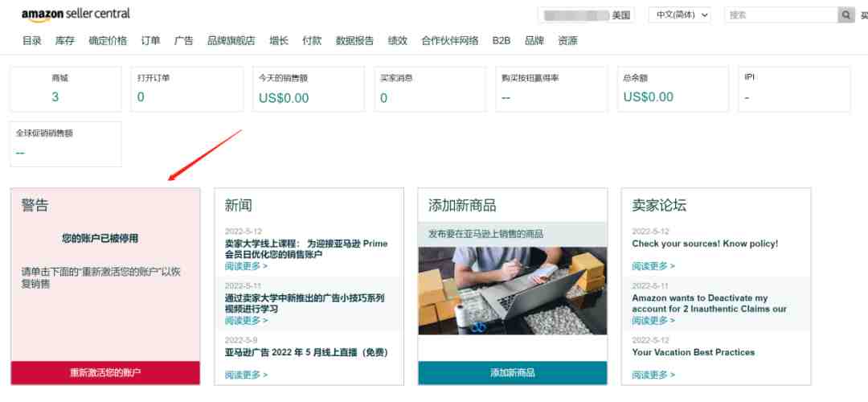Click the 添加新商品 teal button
The width and height of the screenshot is (868, 402).
(x=513, y=372)
